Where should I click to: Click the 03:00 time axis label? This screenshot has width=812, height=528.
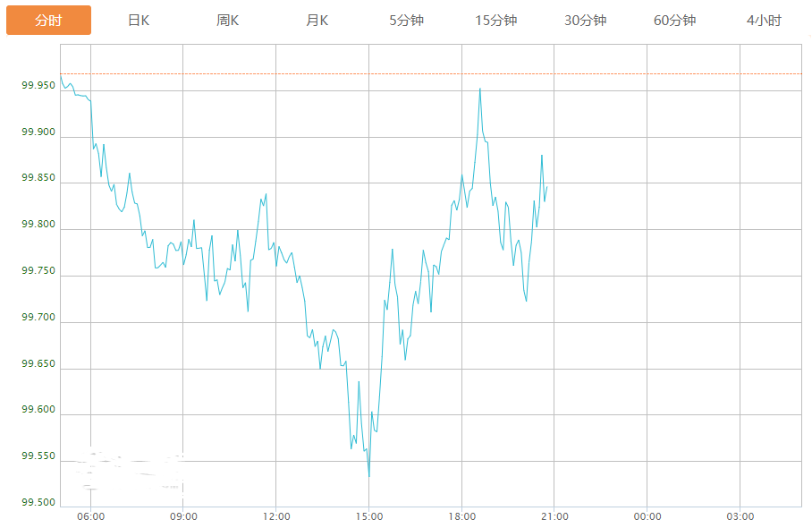coord(740,516)
